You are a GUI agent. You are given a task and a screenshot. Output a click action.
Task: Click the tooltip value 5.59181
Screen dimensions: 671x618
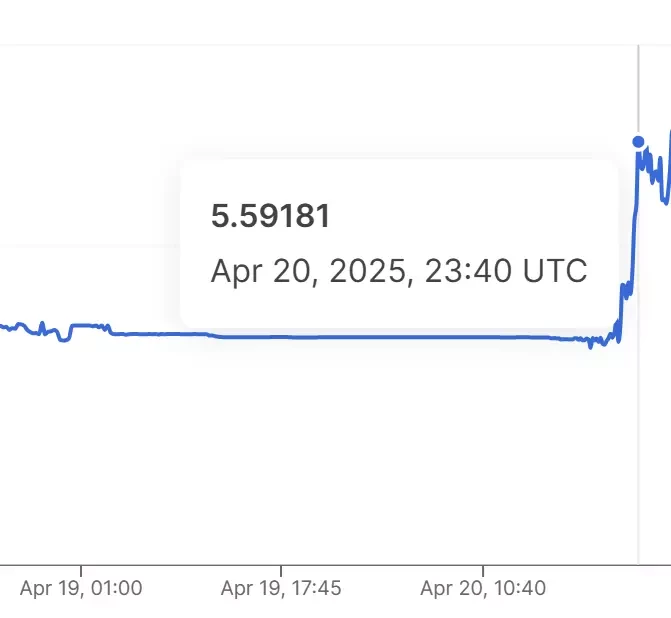click(270, 216)
